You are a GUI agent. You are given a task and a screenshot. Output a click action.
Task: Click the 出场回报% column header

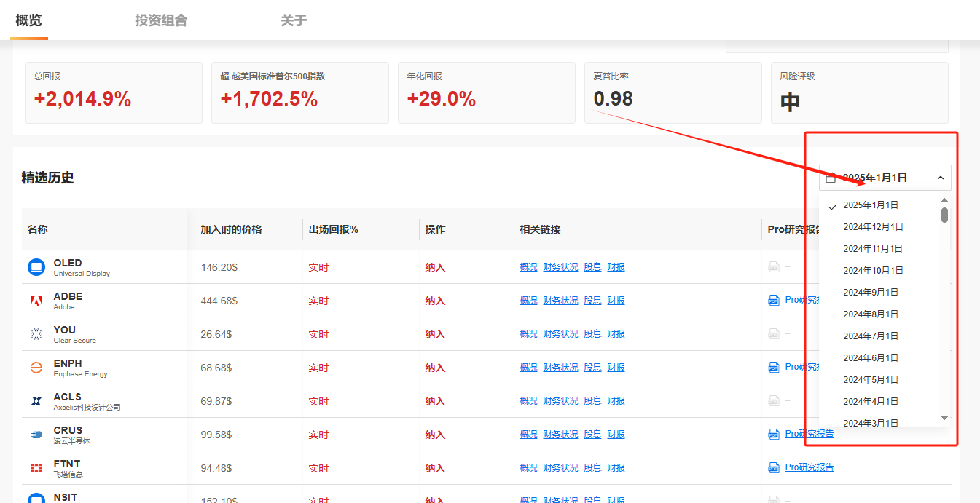coord(333,229)
